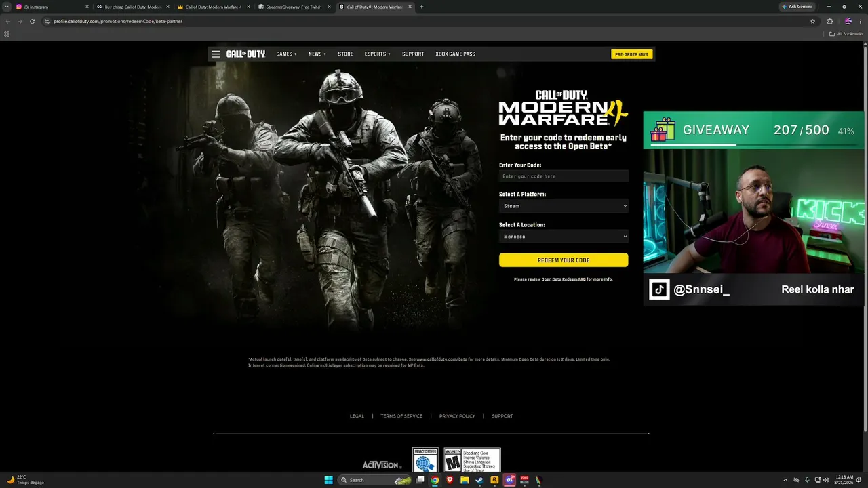Open Steam from the taskbar
Image resolution: width=868 pixels, height=488 pixels.
(x=479, y=480)
